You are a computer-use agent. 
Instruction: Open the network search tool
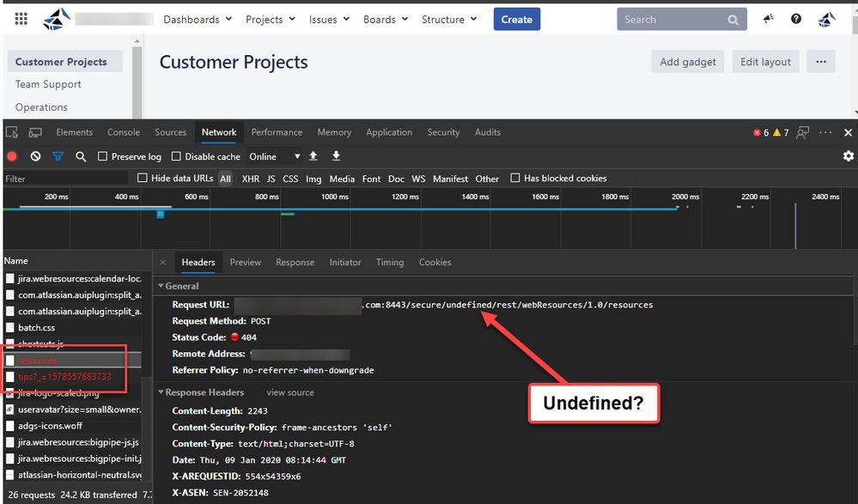coord(81,156)
